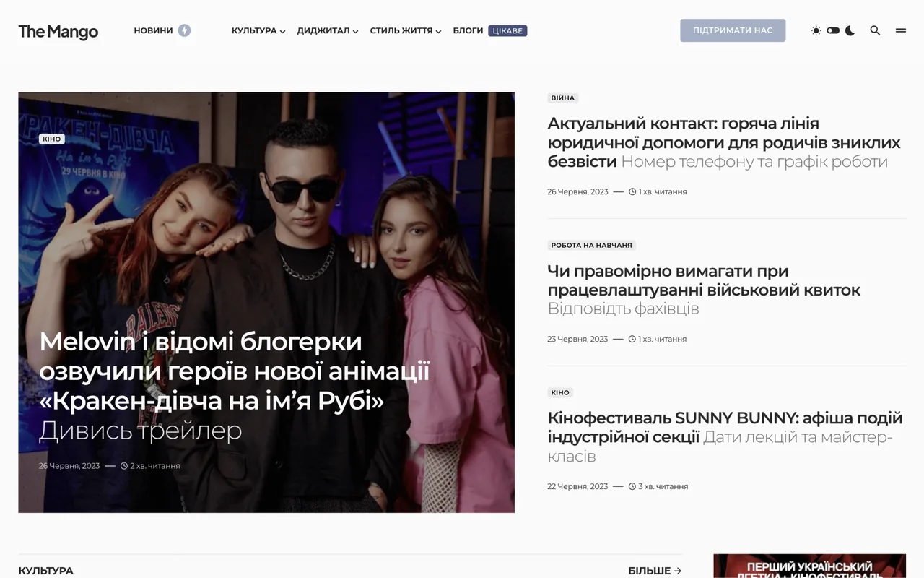Click the Війна category tag
Viewport: 924px width, 578px height.
[x=563, y=98]
